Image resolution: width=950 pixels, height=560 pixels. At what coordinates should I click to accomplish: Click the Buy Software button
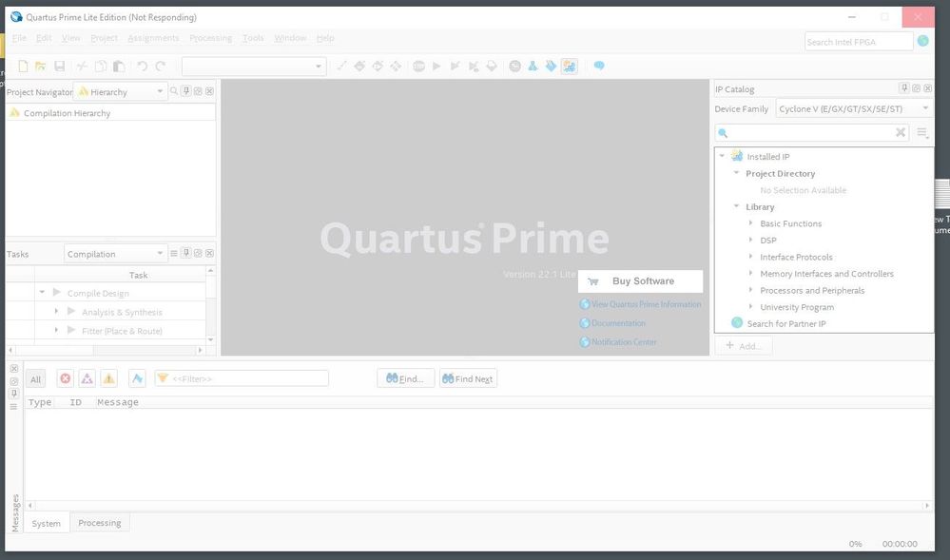[x=640, y=281]
